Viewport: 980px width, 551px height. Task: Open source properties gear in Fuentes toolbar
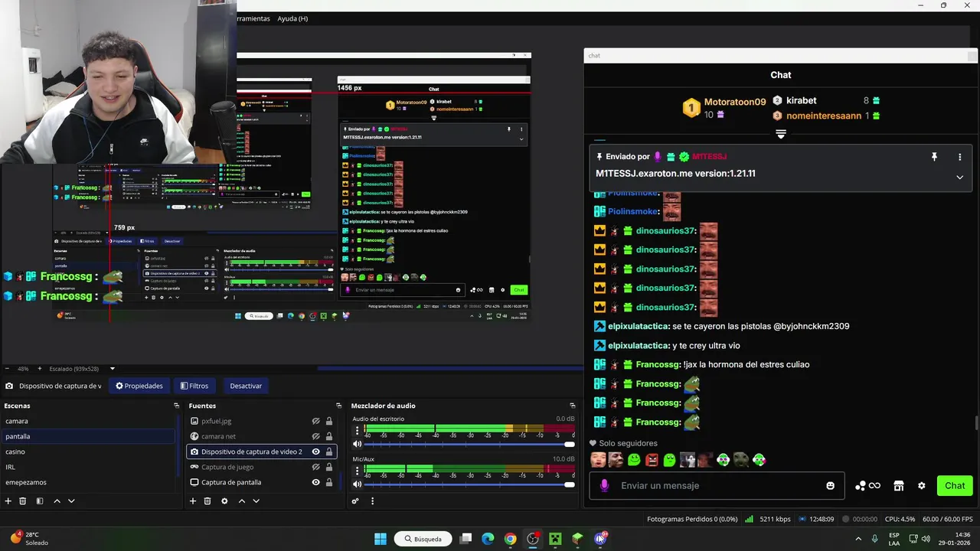click(x=224, y=501)
